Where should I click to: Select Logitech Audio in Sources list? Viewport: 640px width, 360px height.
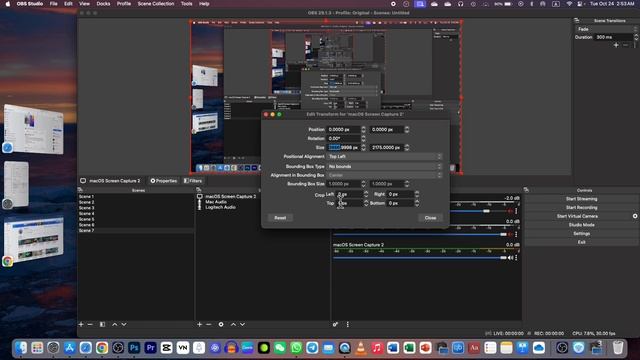pyautogui.click(x=220, y=207)
